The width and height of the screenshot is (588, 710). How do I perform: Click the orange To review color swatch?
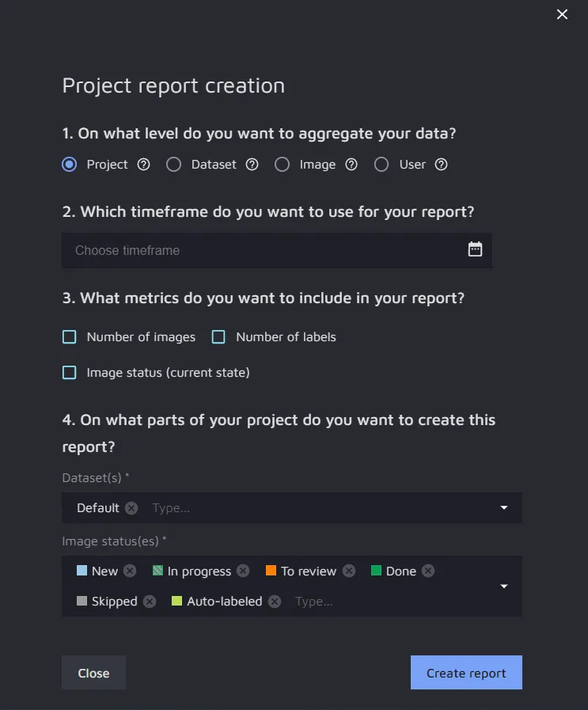click(x=271, y=571)
